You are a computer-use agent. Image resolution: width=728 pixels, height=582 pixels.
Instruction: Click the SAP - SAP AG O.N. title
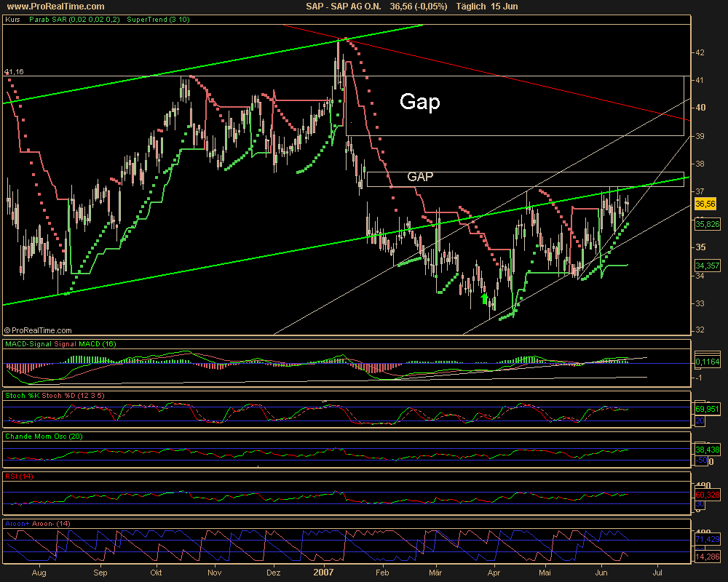343,7
